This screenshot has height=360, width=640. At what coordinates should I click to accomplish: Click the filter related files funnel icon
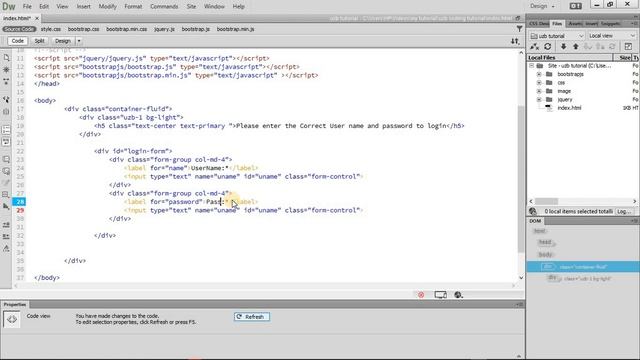click(519, 29)
